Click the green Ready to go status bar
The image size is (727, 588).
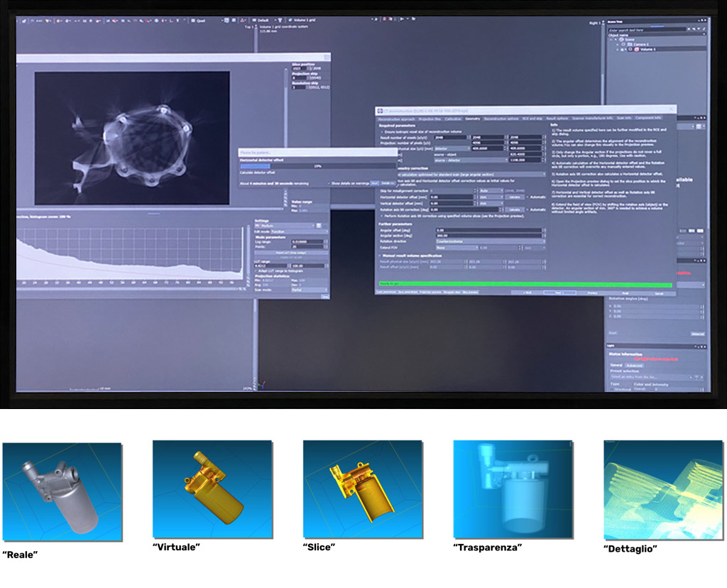[x=525, y=284]
